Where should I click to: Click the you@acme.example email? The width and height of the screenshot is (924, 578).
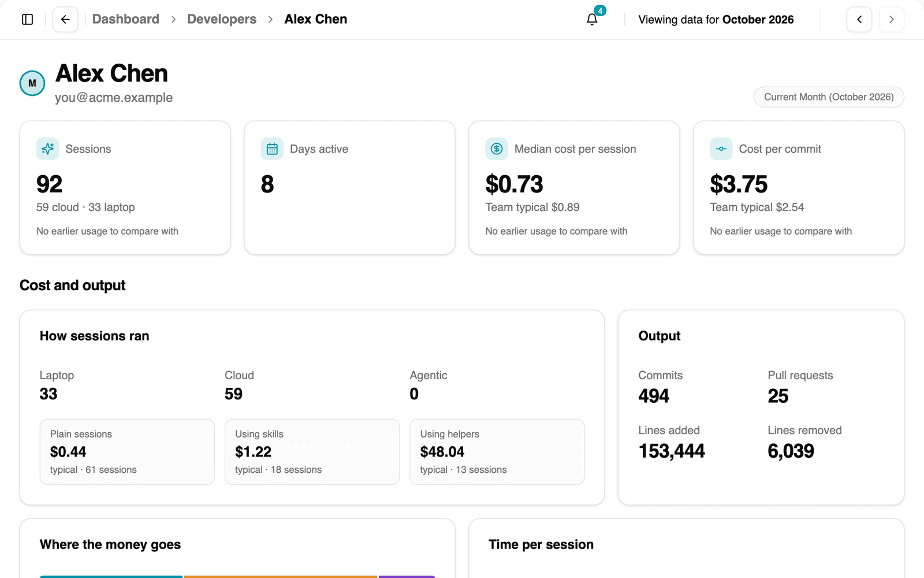click(x=114, y=98)
